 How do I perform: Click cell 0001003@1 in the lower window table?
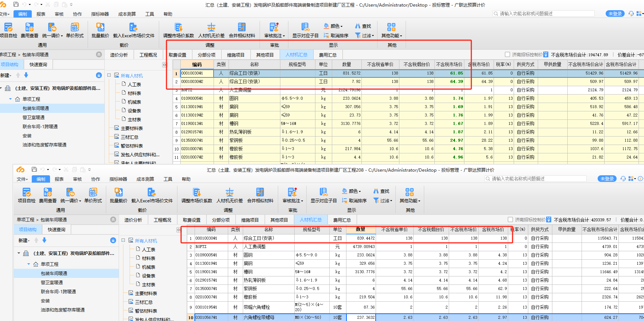click(x=211, y=238)
